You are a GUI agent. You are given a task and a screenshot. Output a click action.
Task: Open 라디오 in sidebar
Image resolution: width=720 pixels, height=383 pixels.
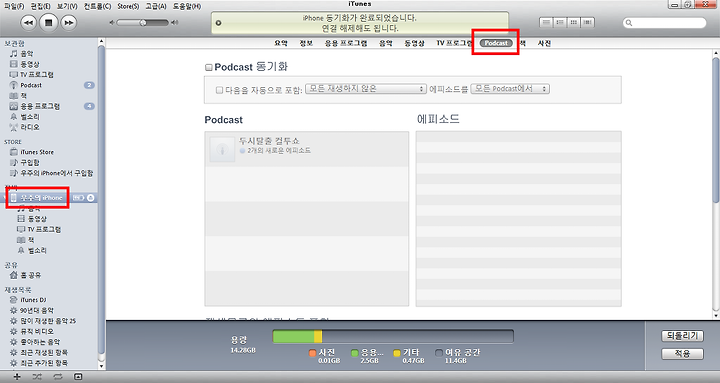point(30,127)
